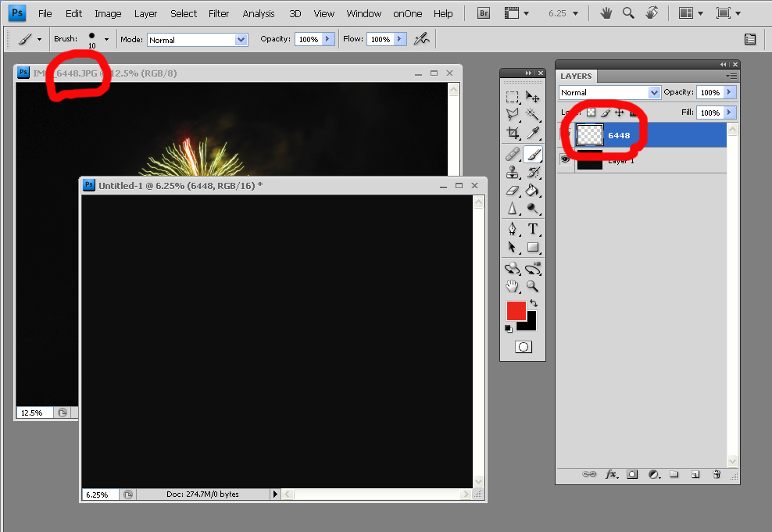Select the Horizontal Type tool
Screen dimensions: 772x532
[533, 229]
